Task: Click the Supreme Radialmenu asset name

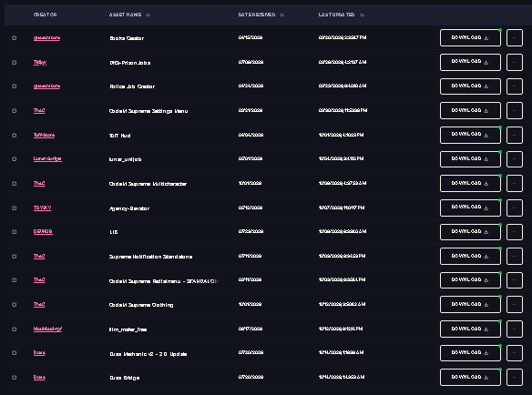Action: [163, 281]
